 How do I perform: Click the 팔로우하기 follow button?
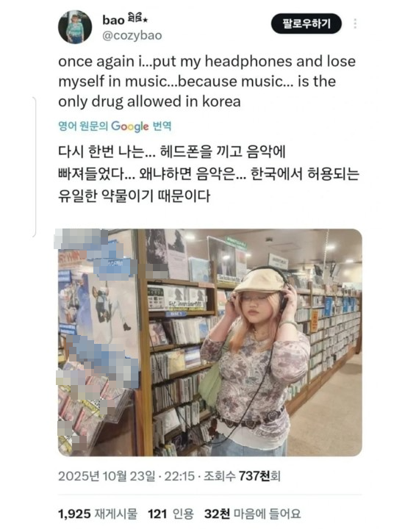pos(307,24)
